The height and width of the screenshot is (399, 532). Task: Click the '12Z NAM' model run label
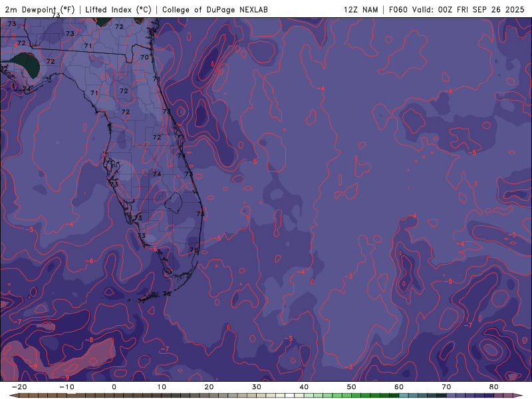[x=360, y=9]
